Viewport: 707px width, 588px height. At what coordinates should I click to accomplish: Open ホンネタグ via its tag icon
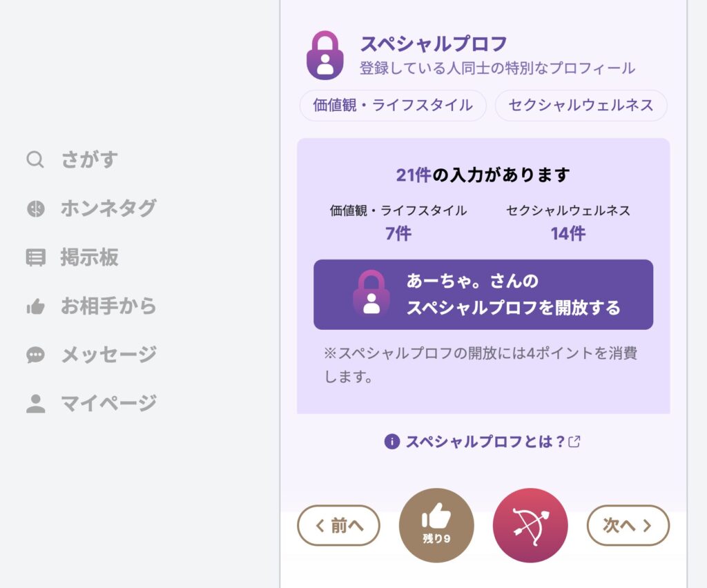[35, 208]
